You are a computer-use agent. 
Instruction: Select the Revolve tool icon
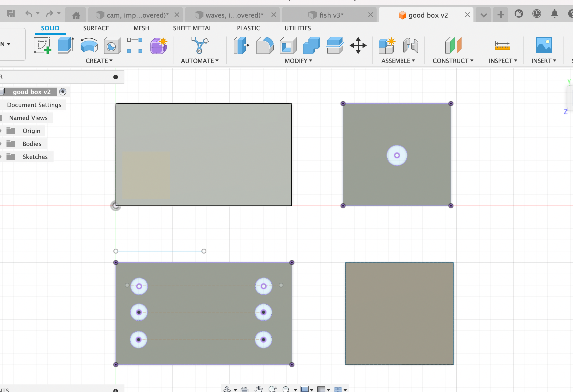(x=89, y=45)
